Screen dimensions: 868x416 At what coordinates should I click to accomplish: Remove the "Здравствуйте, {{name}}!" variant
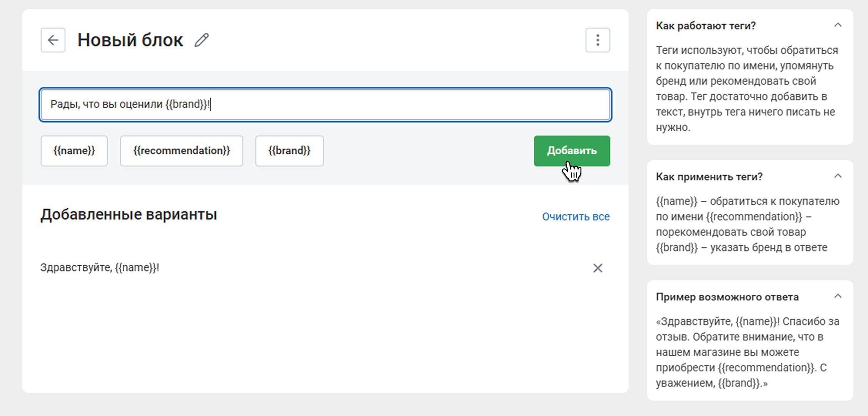pyautogui.click(x=598, y=268)
